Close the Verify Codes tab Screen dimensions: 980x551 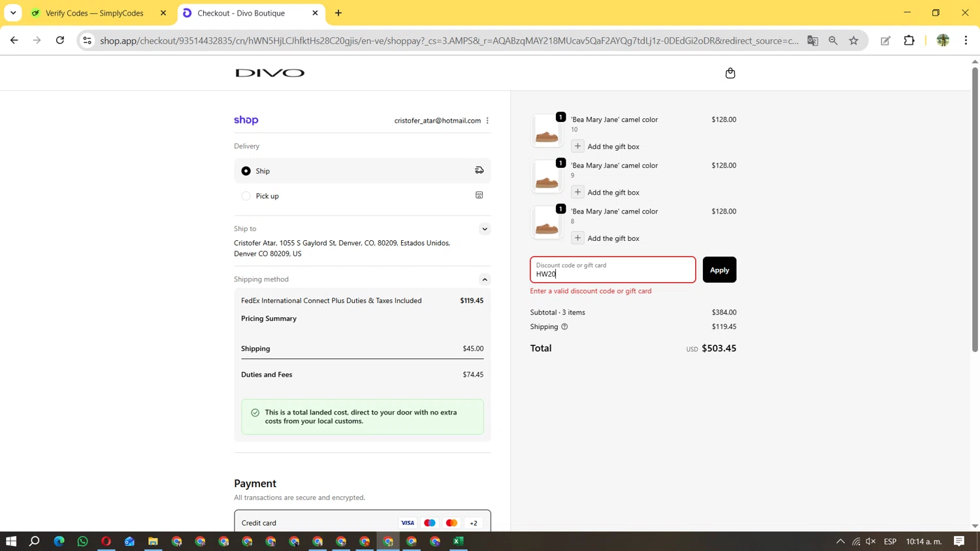(x=163, y=13)
